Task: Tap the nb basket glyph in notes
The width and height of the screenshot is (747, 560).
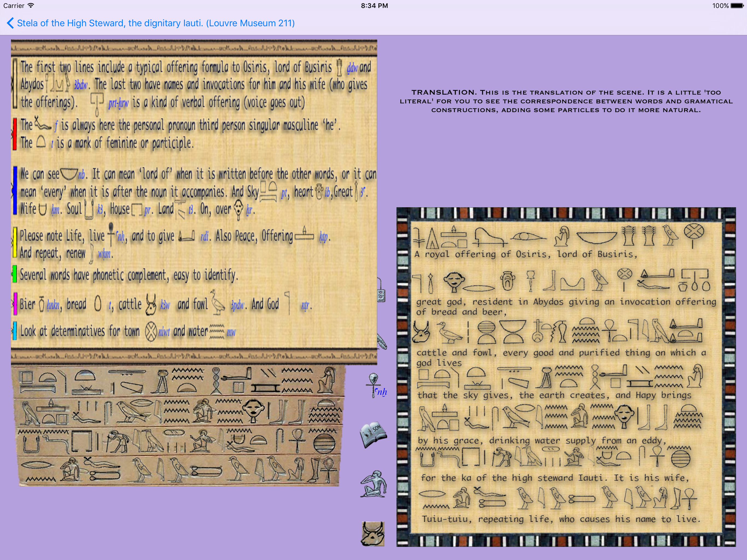Action: tap(69, 174)
